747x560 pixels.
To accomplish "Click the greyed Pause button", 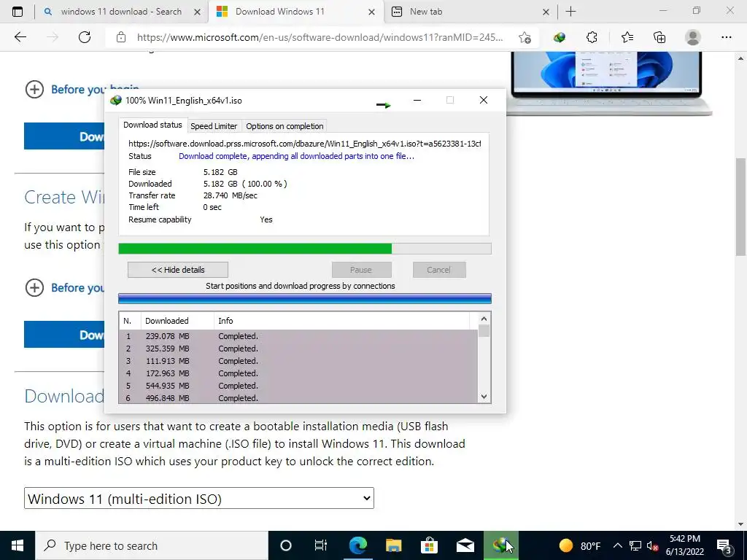I will coord(361,270).
